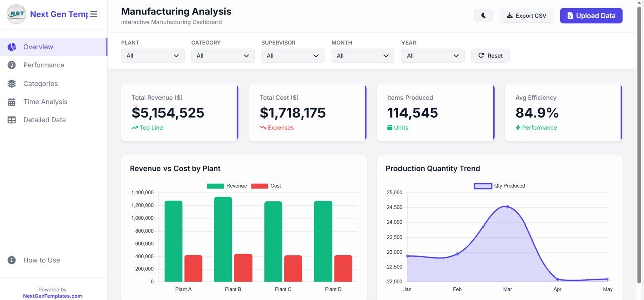Open the Overview section icon
Image resolution: width=644 pixels, height=300 pixels.
coord(12,46)
